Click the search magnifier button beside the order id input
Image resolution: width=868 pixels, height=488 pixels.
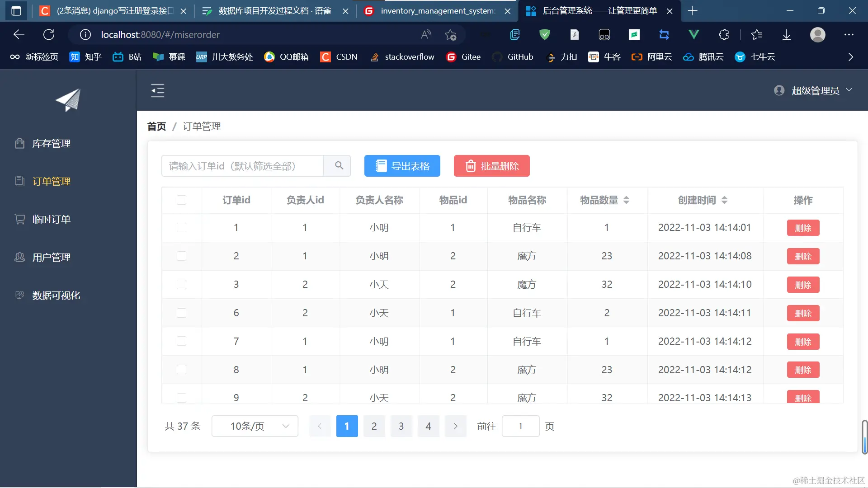click(339, 166)
